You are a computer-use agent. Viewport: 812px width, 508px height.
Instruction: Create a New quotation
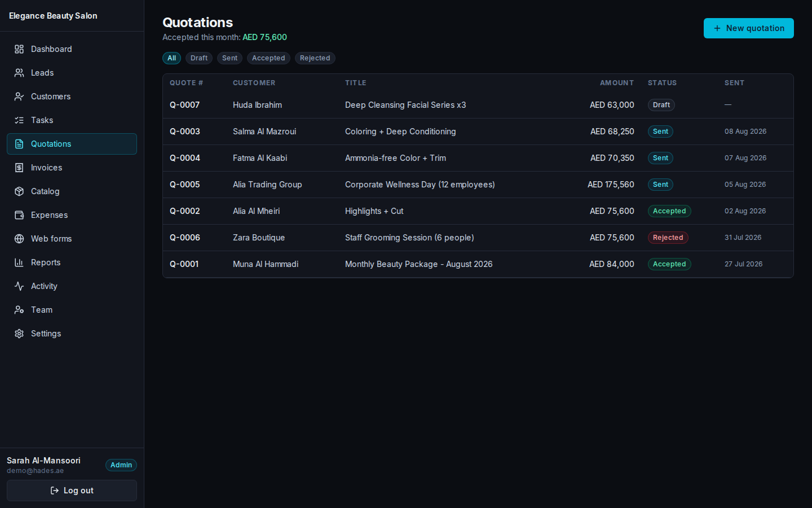[748, 28]
